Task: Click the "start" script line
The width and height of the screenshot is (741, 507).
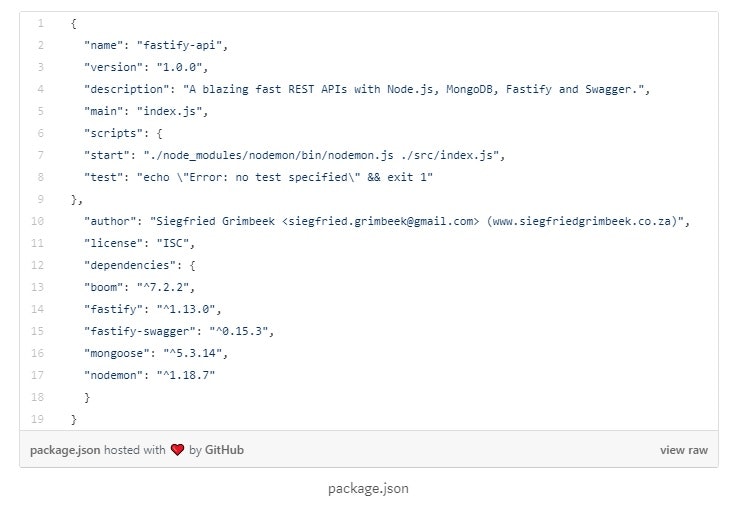Action: (x=295, y=155)
